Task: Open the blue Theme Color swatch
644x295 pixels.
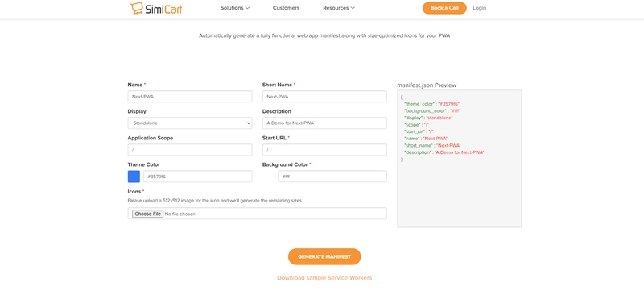Action: pyautogui.click(x=134, y=177)
